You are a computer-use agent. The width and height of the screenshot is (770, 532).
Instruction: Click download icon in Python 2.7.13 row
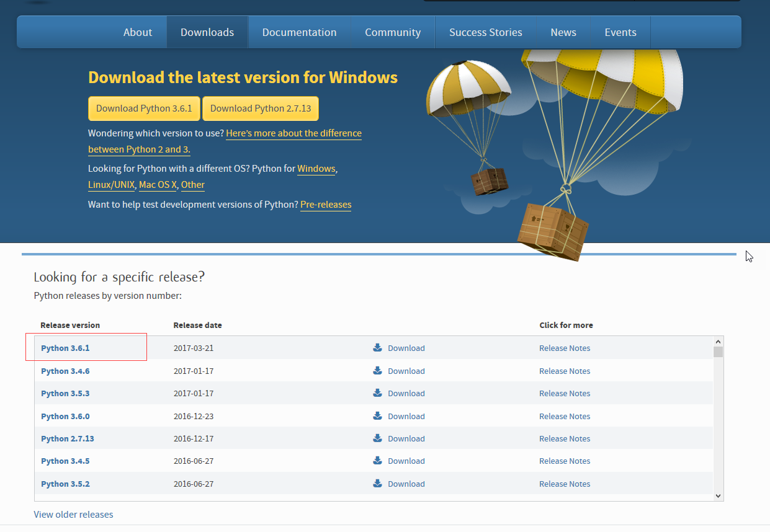[x=377, y=438]
